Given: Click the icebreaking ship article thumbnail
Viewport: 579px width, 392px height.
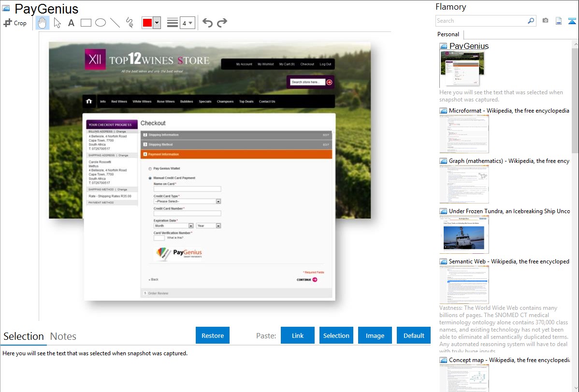Looking at the screenshot, I should coord(464,234).
